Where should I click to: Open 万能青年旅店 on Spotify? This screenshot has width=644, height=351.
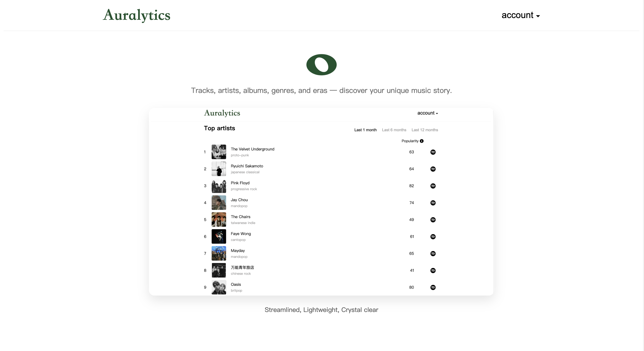click(433, 270)
